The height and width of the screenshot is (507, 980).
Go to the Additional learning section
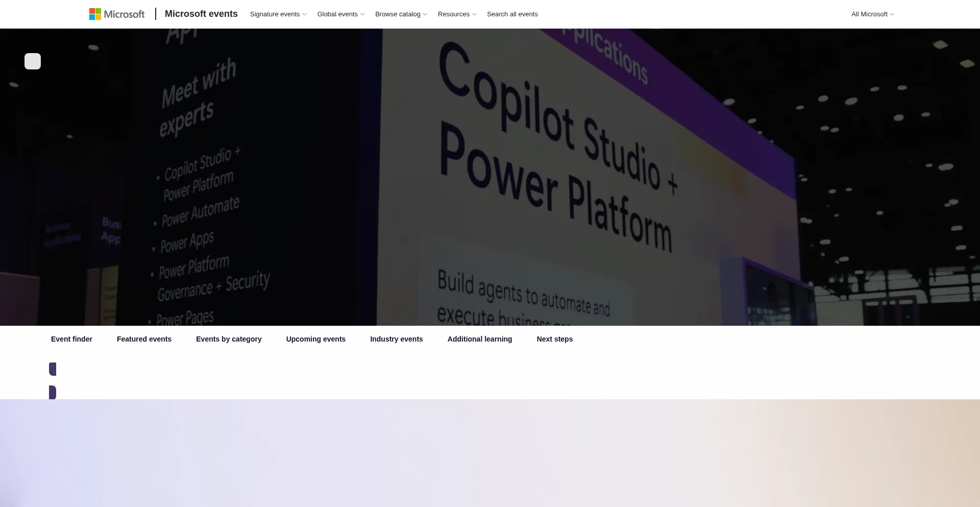click(480, 339)
